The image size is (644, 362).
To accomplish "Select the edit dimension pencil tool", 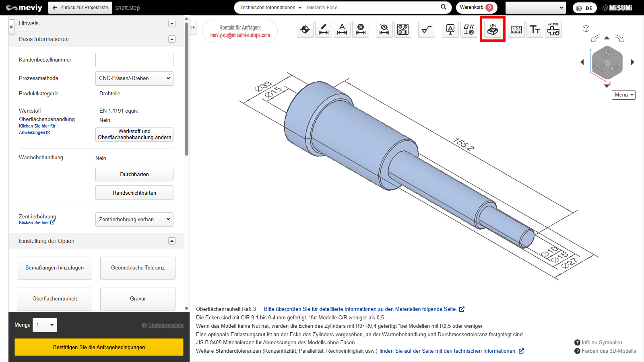I will tap(324, 29).
